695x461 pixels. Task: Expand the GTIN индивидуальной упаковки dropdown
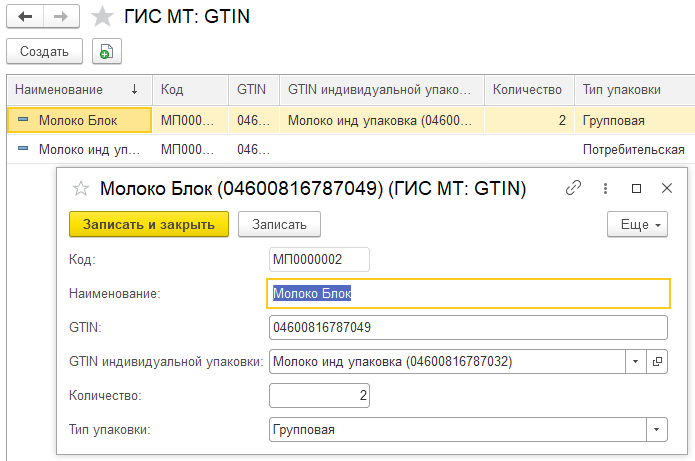(x=636, y=362)
